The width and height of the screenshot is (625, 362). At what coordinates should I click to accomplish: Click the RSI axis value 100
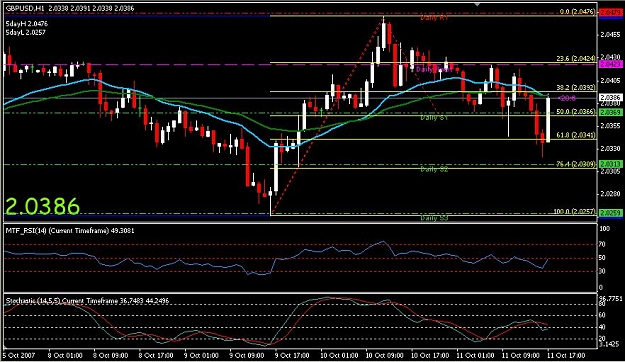click(x=605, y=229)
